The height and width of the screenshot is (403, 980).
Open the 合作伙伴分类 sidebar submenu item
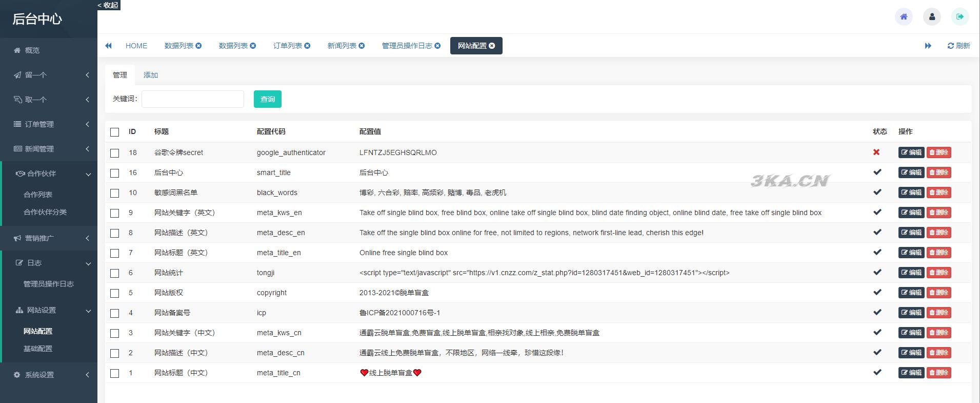45,212
